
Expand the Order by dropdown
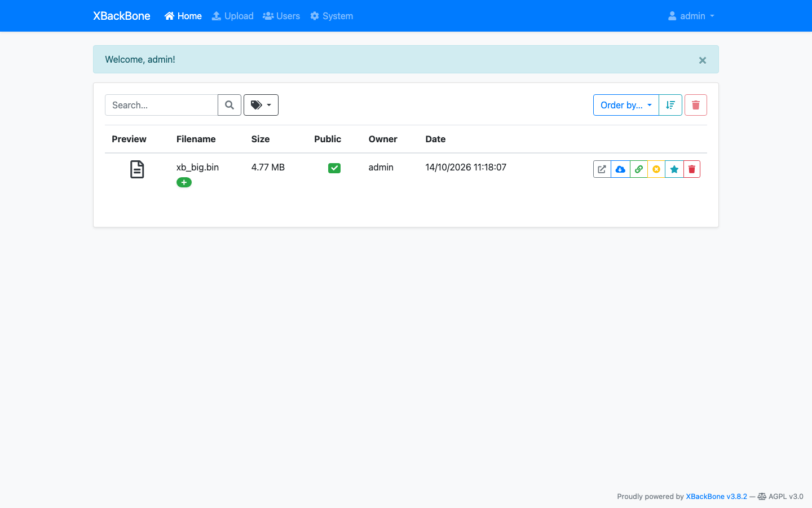point(626,105)
